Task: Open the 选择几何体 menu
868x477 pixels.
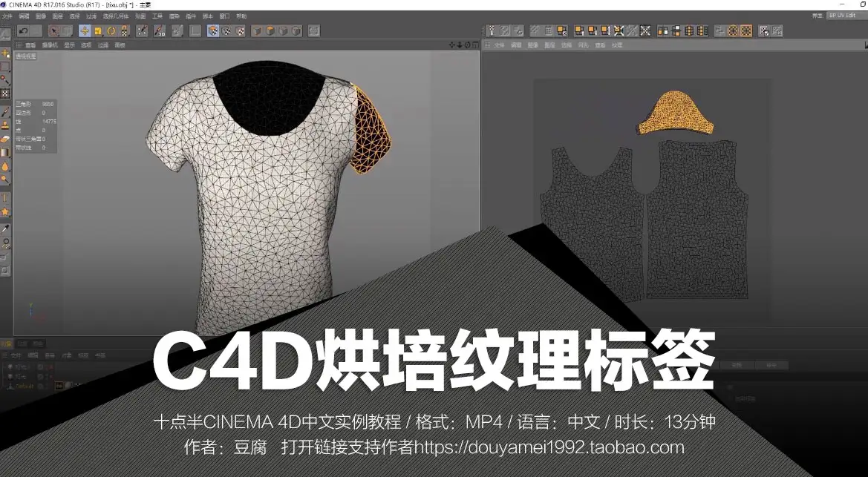Action: [116, 16]
